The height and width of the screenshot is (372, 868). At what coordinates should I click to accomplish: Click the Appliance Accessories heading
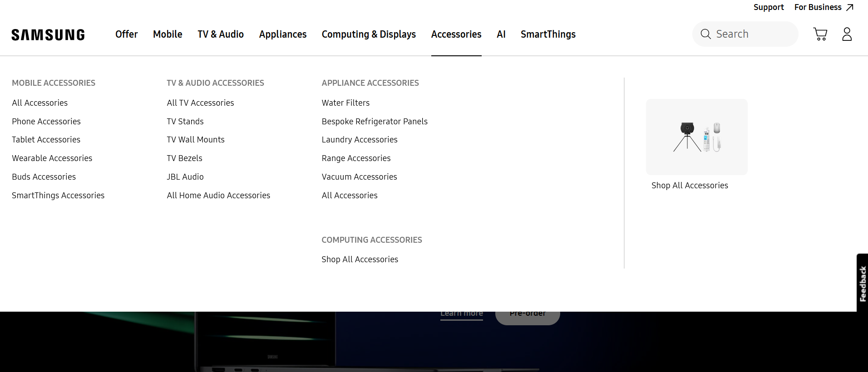tap(370, 83)
